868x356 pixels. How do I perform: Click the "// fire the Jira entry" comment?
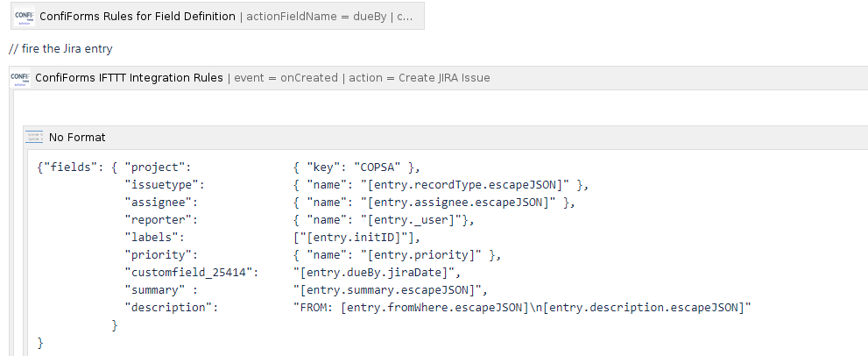coord(61,49)
